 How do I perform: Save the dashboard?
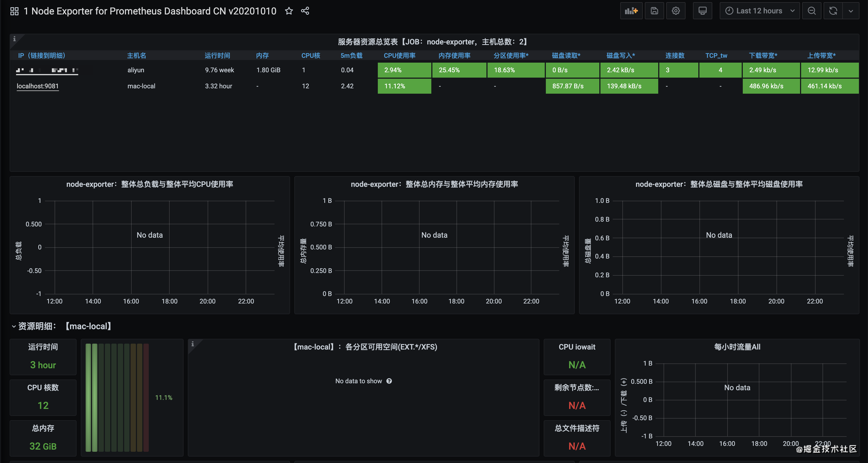click(654, 11)
